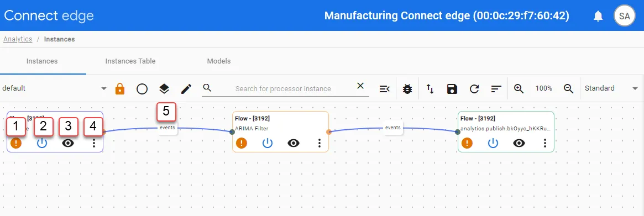Click the Connect edge logo
The width and height of the screenshot is (644, 216).
click(x=49, y=15)
